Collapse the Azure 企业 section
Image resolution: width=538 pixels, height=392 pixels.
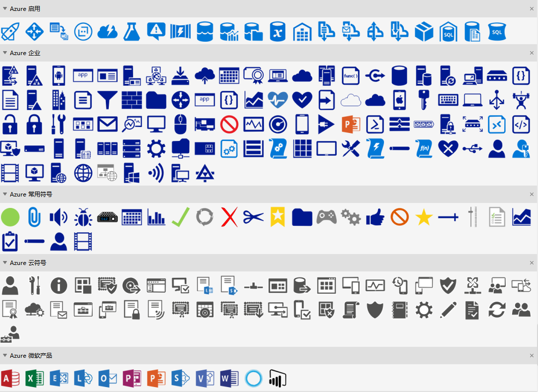pos(5,53)
